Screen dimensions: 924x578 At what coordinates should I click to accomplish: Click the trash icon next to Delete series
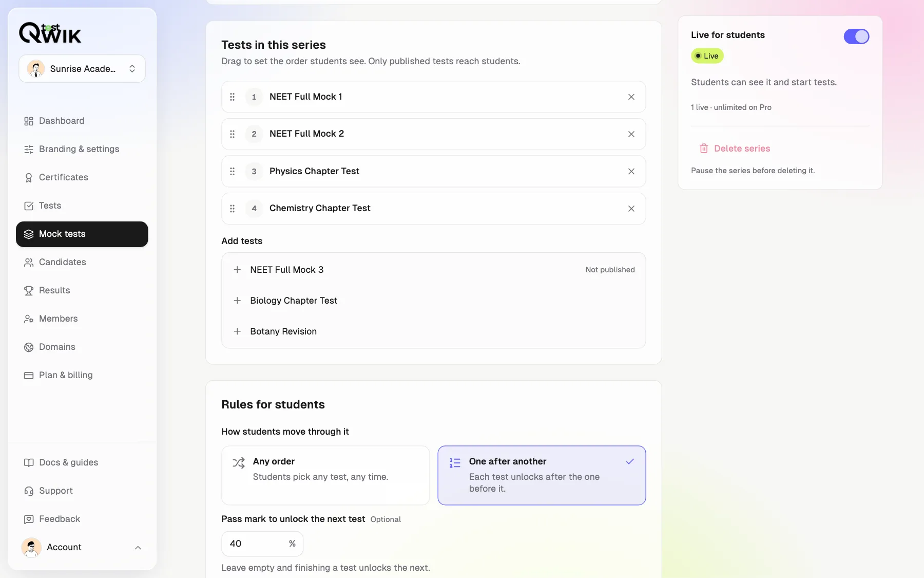(704, 148)
